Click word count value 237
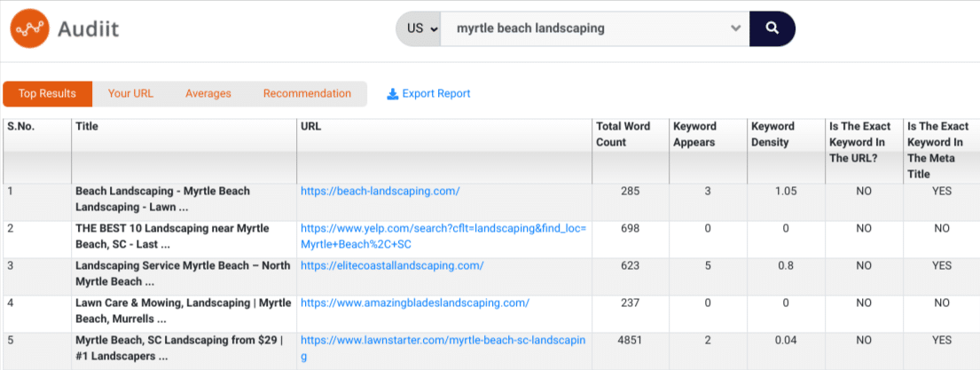The width and height of the screenshot is (980, 370). 630,303
